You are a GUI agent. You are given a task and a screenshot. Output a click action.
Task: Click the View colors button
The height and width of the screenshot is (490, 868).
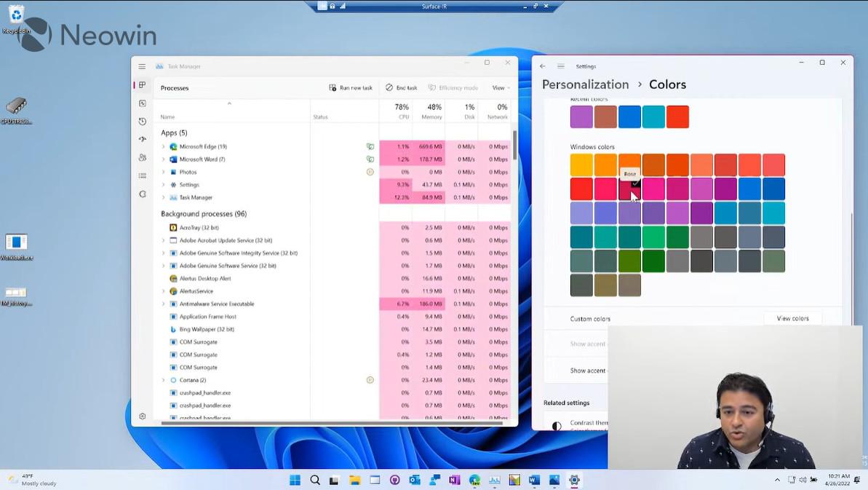pyautogui.click(x=792, y=318)
